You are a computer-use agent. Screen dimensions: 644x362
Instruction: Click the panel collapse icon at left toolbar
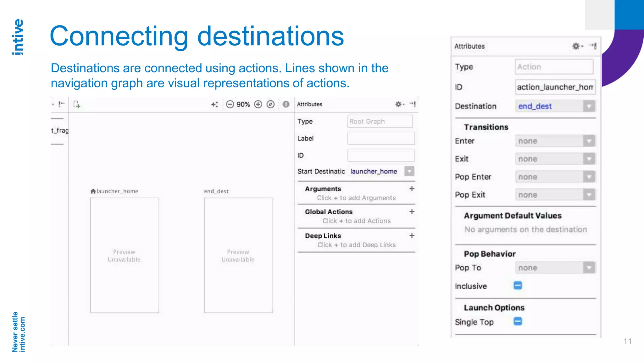[61, 104]
